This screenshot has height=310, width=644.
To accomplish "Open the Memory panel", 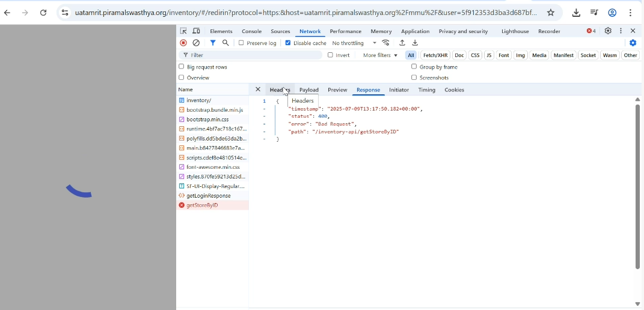I will point(381,31).
